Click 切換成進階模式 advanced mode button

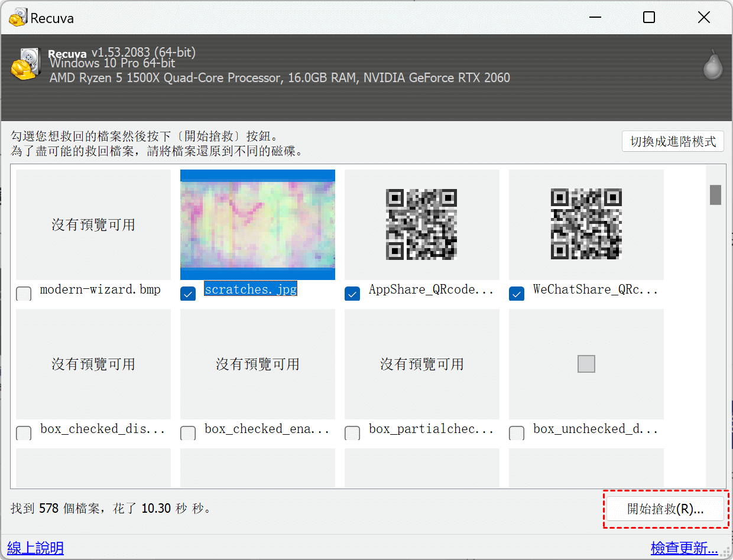coord(673,142)
